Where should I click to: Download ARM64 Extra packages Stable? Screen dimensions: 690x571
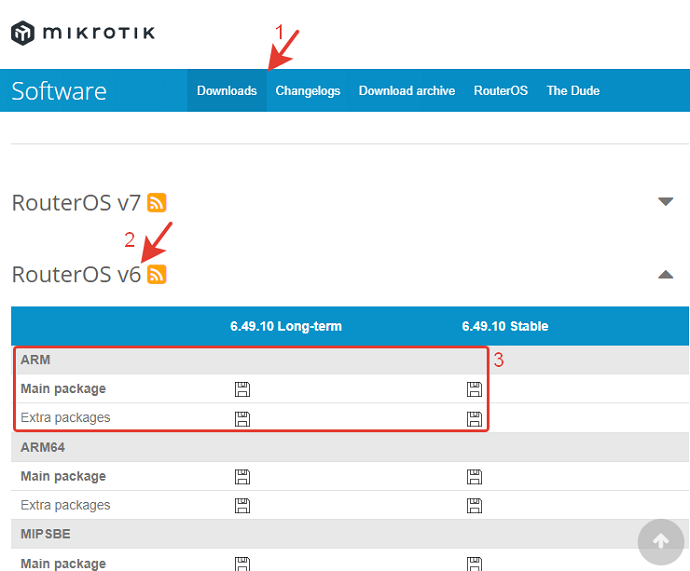pyautogui.click(x=474, y=505)
